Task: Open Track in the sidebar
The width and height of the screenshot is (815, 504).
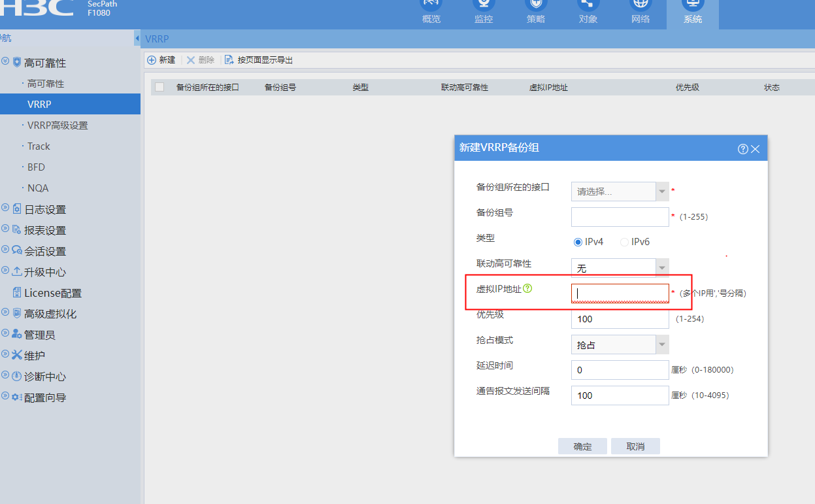Action: [39, 146]
